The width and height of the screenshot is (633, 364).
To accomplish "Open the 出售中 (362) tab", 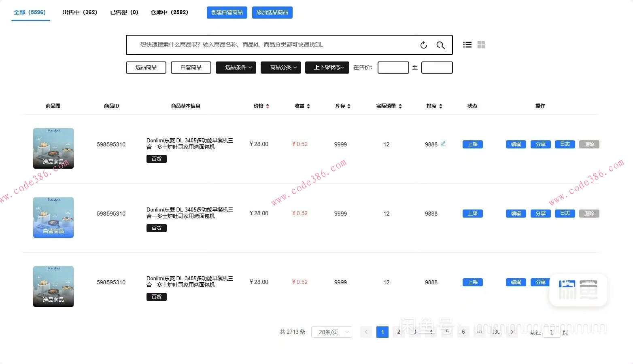I will click(80, 13).
